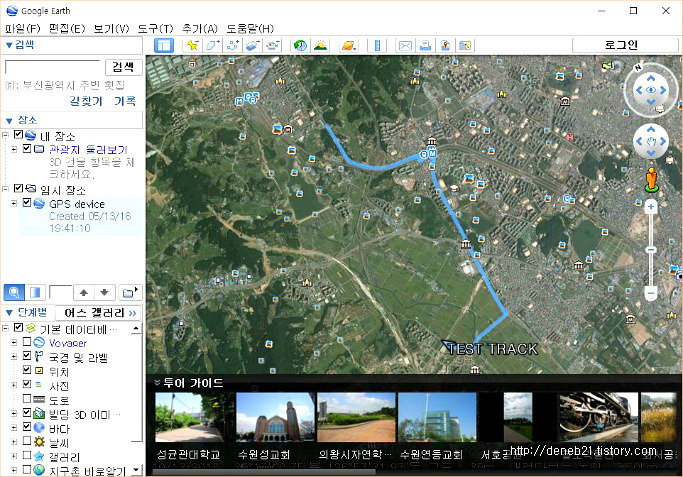Open the 파일(F) menu

[x=23, y=29]
